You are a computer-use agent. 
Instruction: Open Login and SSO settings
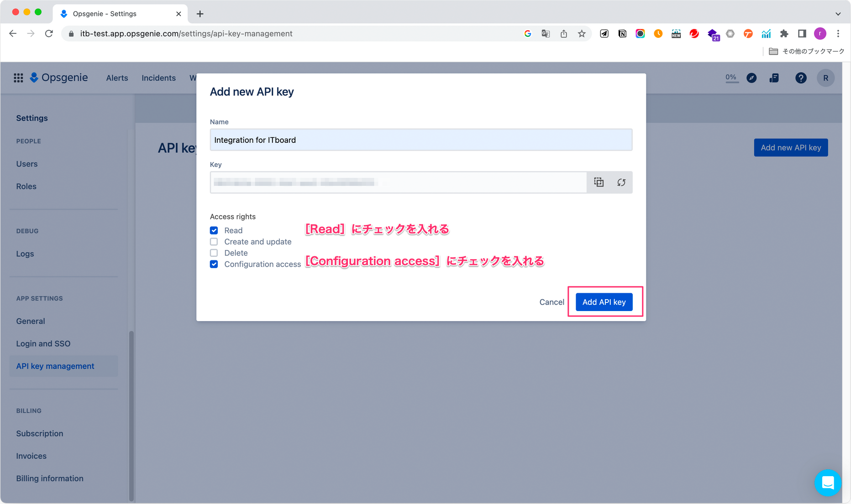(x=43, y=343)
